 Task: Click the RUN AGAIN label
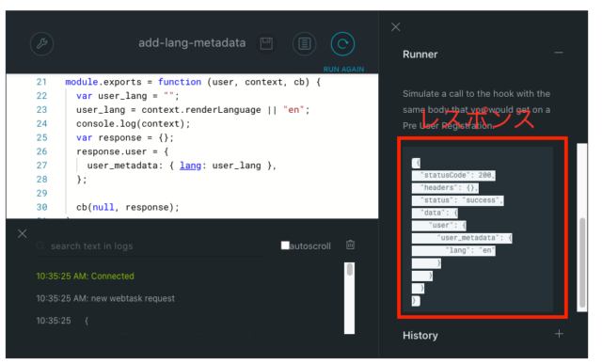coord(343,69)
